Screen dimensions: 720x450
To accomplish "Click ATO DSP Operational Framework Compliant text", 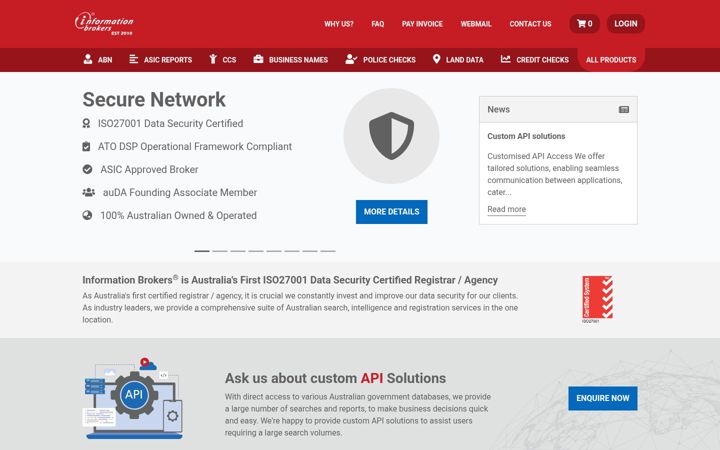I will [195, 146].
